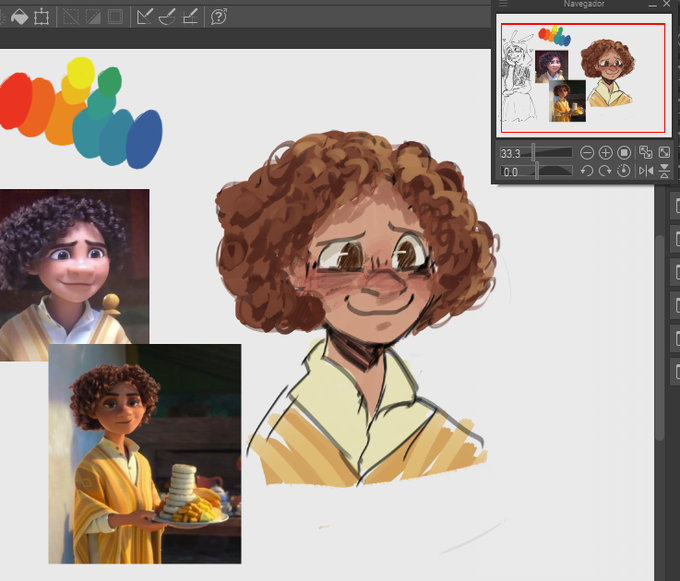
Task: Click the dark blue paint blob on canvas
Action: click(144, 139)
